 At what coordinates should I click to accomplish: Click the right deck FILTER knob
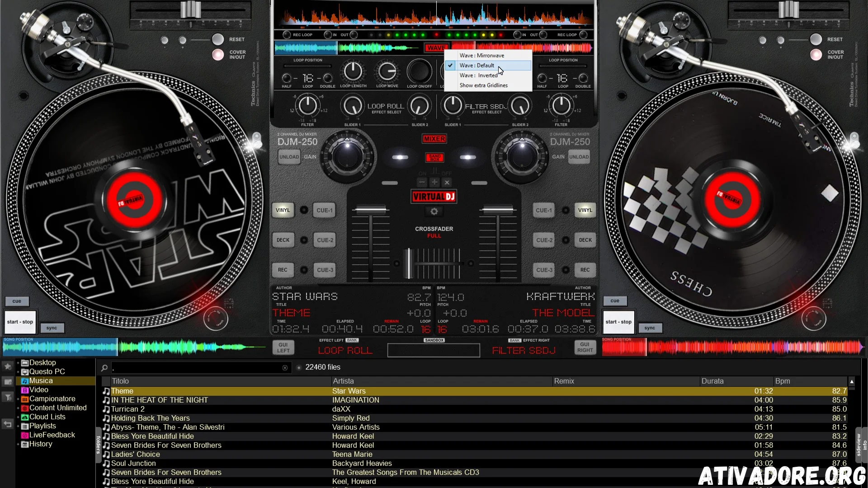point(561,106)
